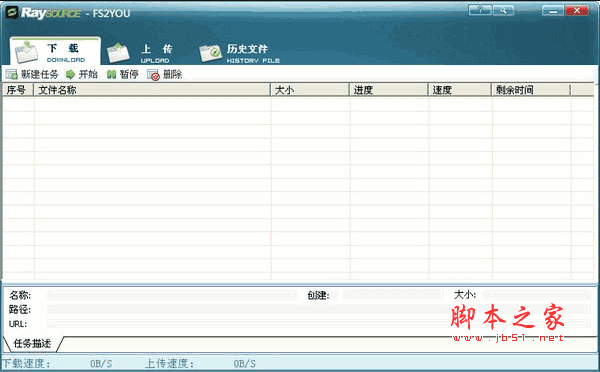Click the 创建 field in details panel
This screenshot has height=372, width=600.
pyautogui.click(x=393, y=294)
